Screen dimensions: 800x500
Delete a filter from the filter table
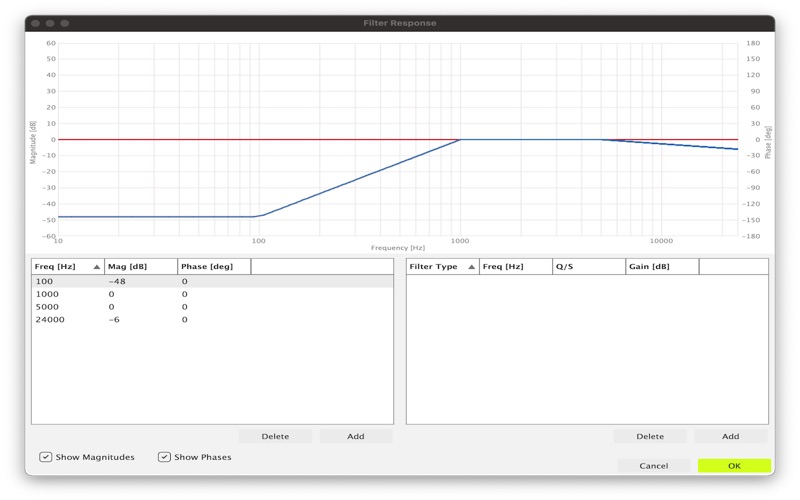point(650,436)
